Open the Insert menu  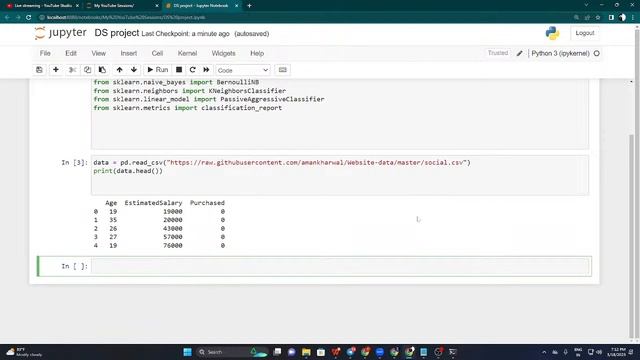click(x=129, y=53)
